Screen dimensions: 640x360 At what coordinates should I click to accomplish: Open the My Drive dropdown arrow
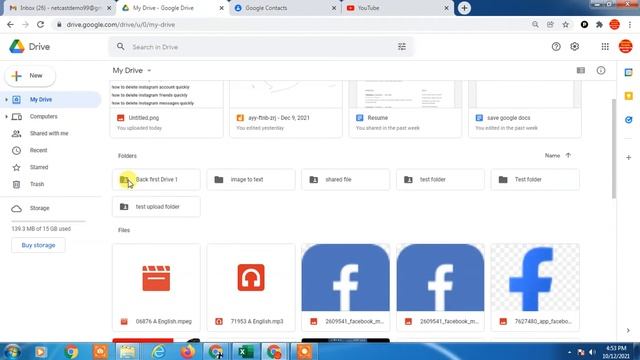coord(149,71)
